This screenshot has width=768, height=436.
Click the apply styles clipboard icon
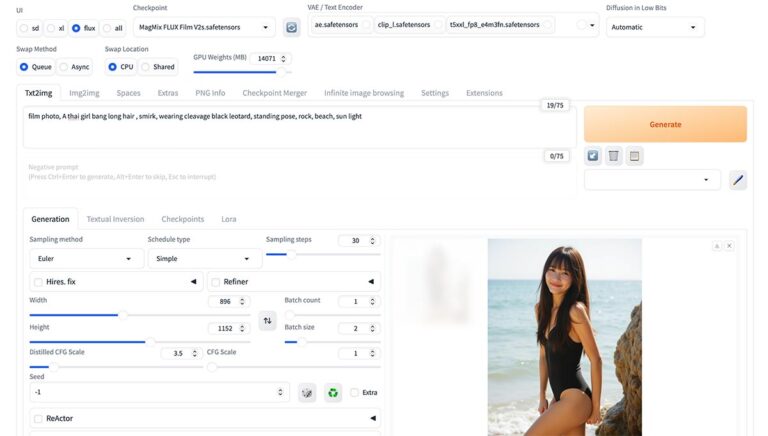[x=635, y=155]
